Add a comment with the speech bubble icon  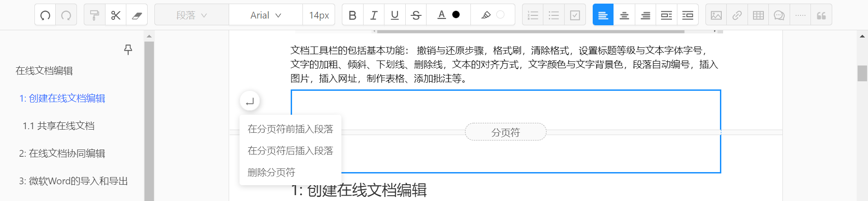click(779, 15)
